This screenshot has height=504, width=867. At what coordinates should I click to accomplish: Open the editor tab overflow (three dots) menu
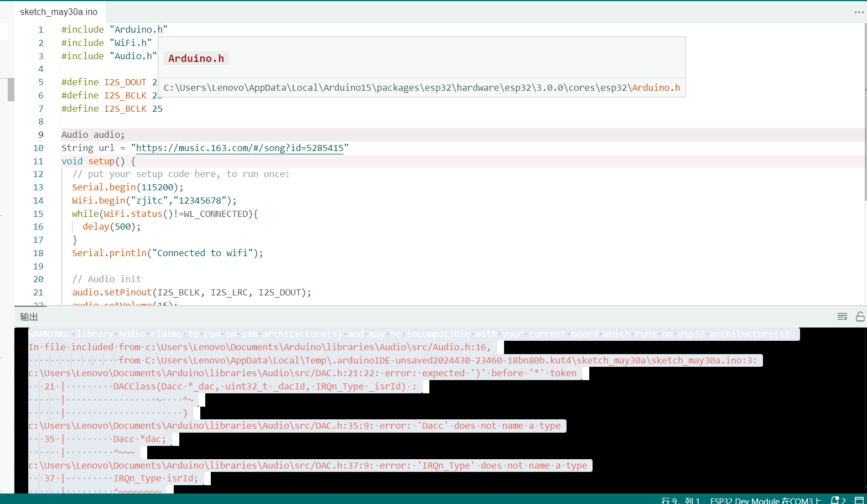858,12
